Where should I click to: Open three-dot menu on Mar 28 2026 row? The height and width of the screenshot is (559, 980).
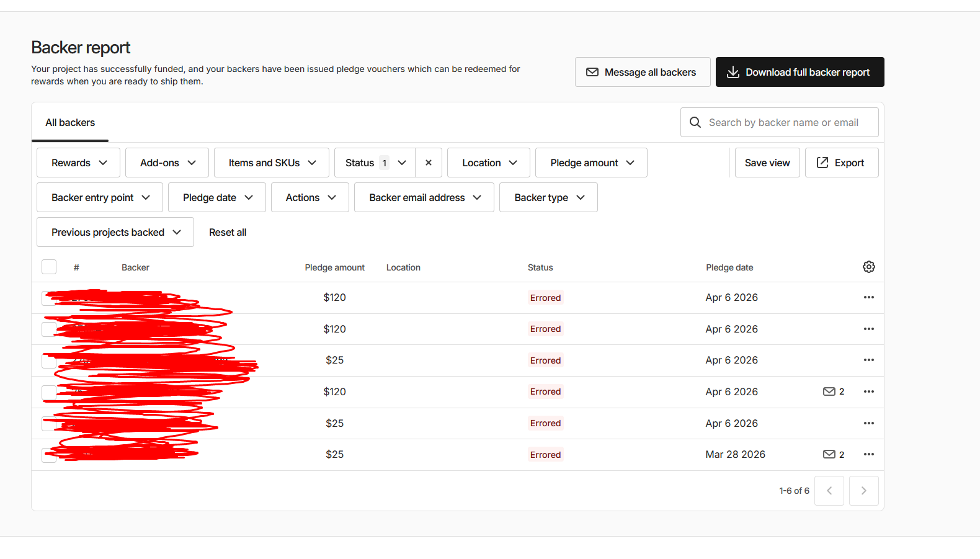868,454
